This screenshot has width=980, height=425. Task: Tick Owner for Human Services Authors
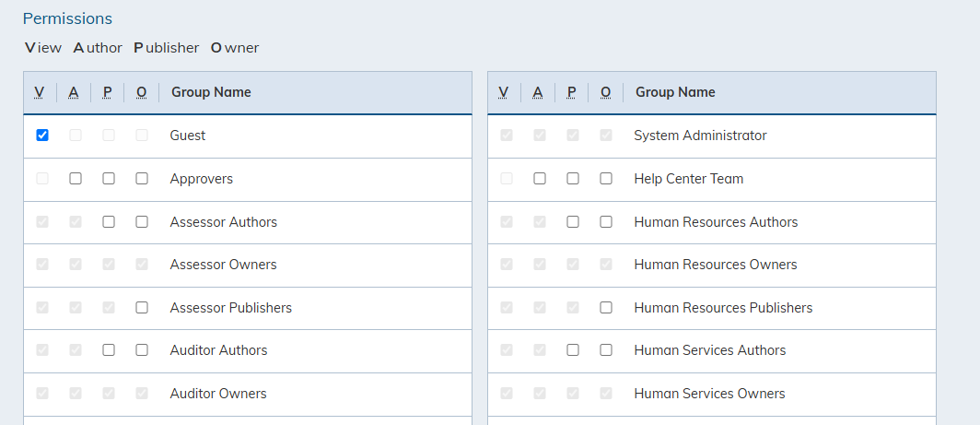606,350
